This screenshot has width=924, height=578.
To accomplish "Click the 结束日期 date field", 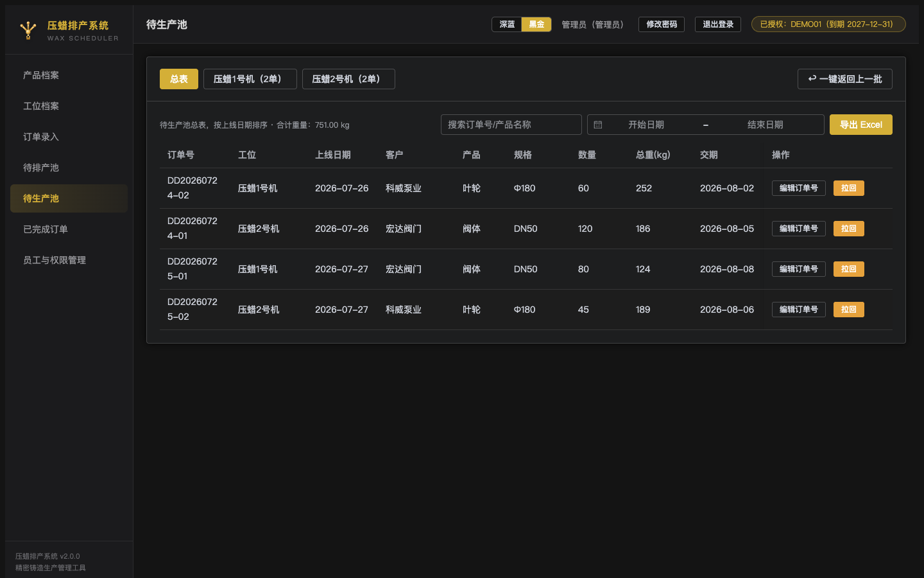I will point(766,125).
